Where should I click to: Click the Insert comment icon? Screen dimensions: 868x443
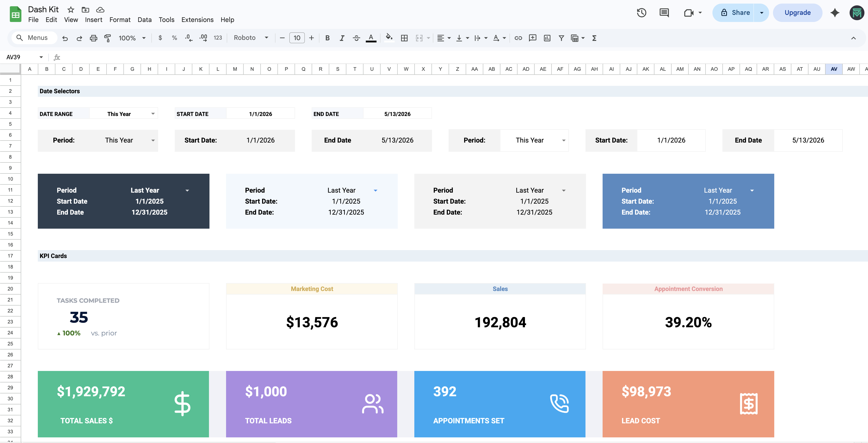(533, 38)
